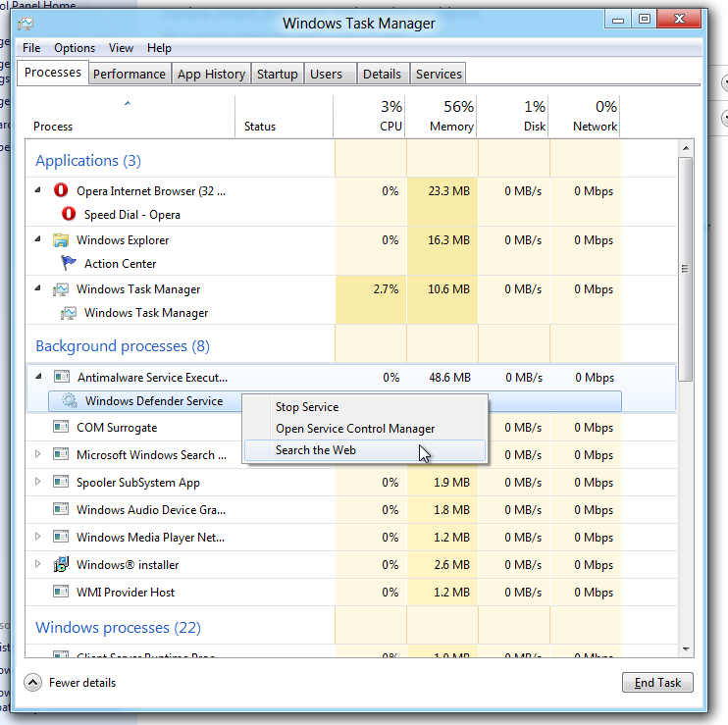Image resolution: width=728 pixels, height=725 pixels.
Task: Collapse the Windows Explorer group
Action: (38, 238)
